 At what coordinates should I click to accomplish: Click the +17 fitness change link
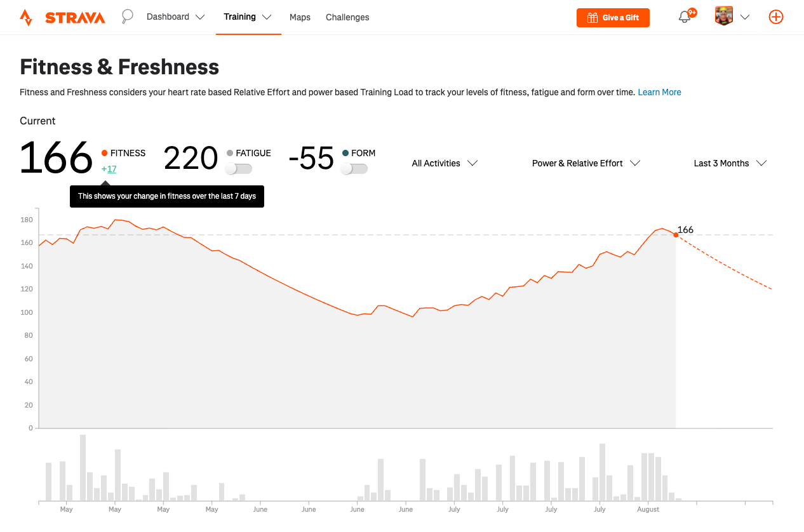pyautogui.click(x=109, y=169)
